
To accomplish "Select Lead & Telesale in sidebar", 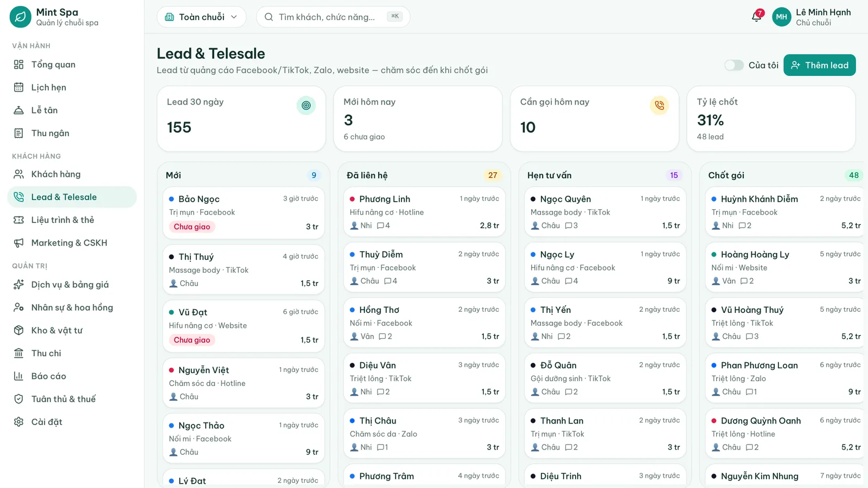I will coord(72,197).
